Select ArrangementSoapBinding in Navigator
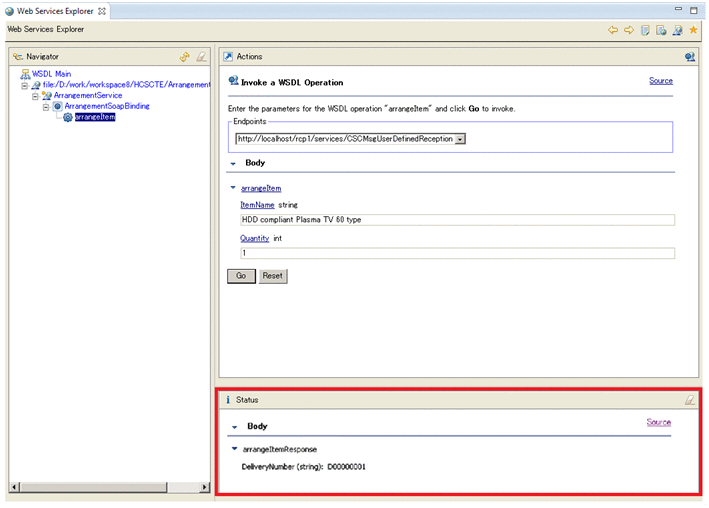The width and height of the screenshot is (709, 508). point(107,106)
